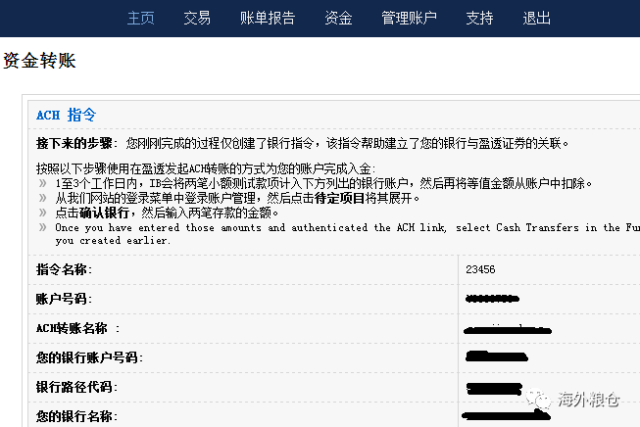Click the 待定项目 bold text
Image resolution: width=640 pixels, height=427 pixels.
[340, 198]
